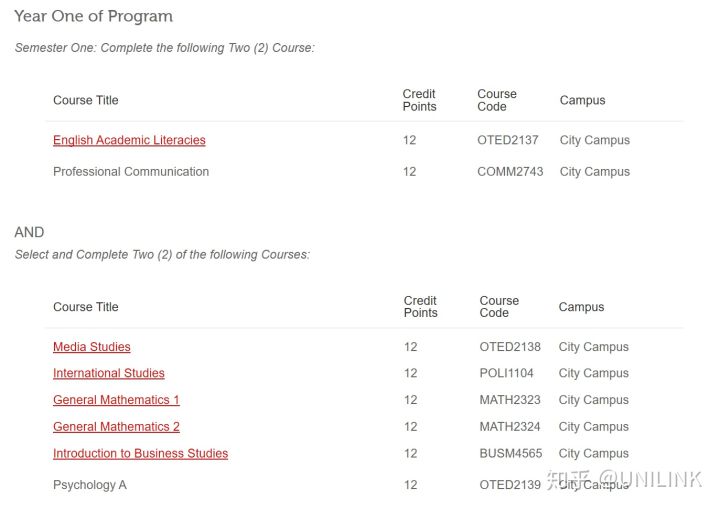Click course code COMM2743

click(510, 171)
